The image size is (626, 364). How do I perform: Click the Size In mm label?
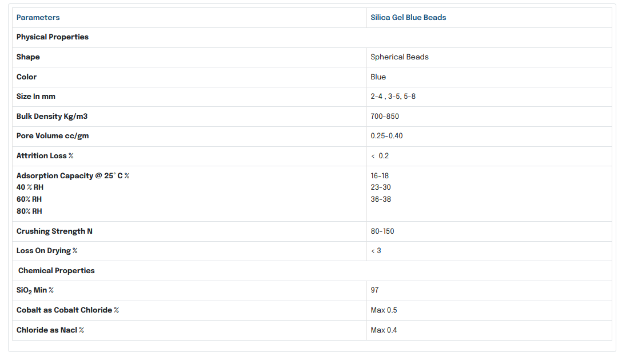coord(36,97)
